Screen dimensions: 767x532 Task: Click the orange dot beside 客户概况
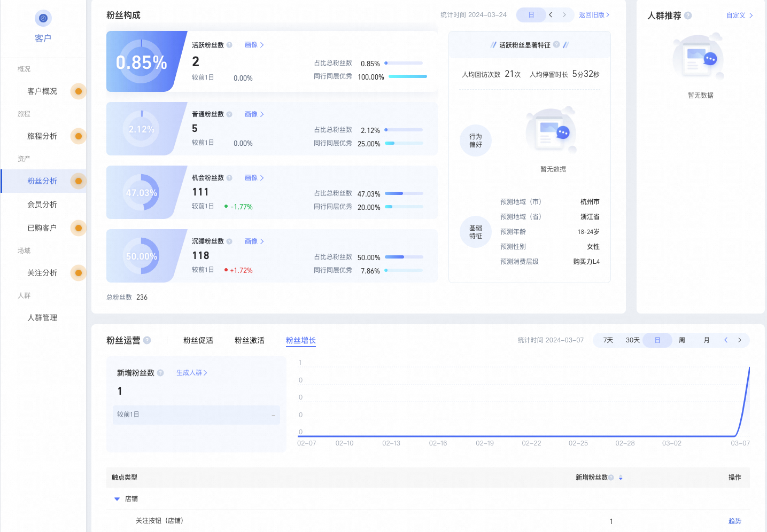tap(79, 91)
